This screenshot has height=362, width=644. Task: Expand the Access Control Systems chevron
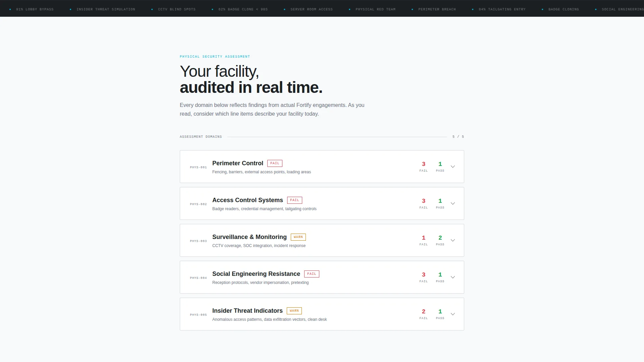(453, 203)
